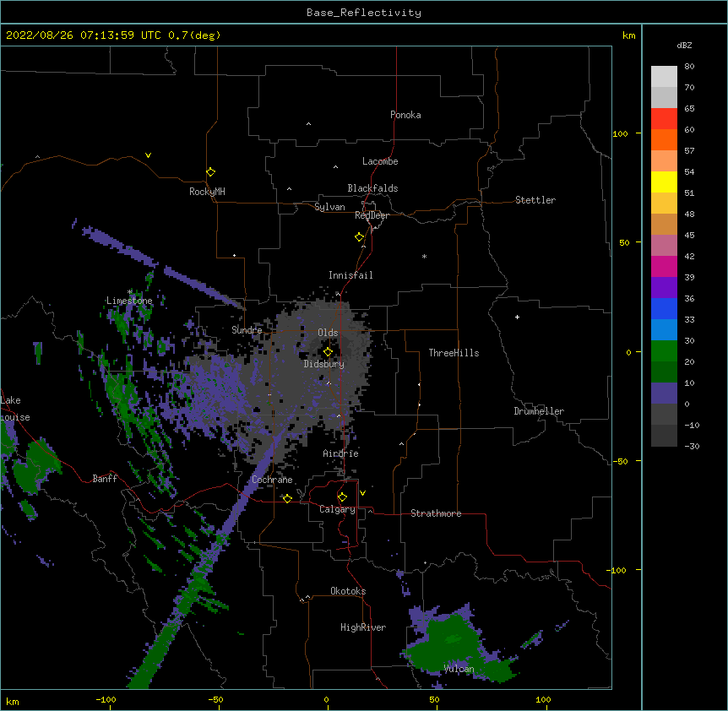
Task: Click the km unit label at top right
Action: pos(628,35)
